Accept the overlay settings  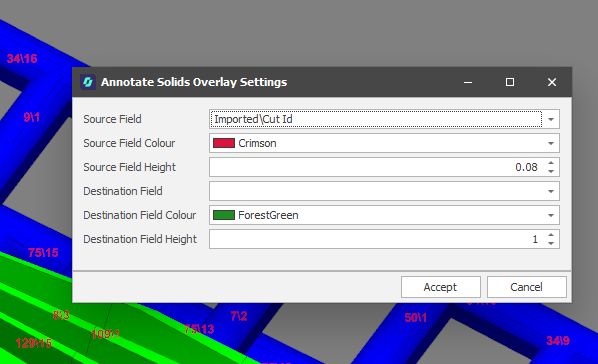pyautogui.click(x=440, y=287)
